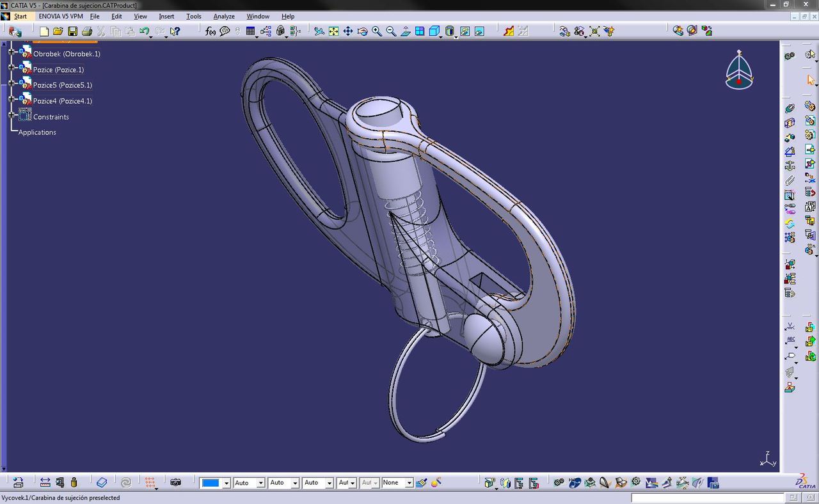The image size is (819, 504).
Task: Click the Zoom In magnifier
Action: [377, 31]
